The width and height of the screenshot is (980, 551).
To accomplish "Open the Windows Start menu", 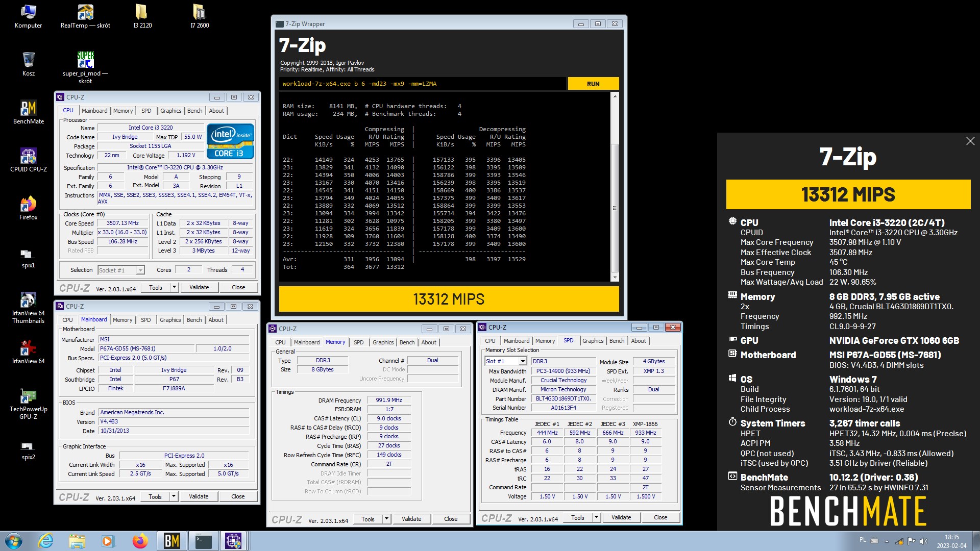I will point(14,541).
